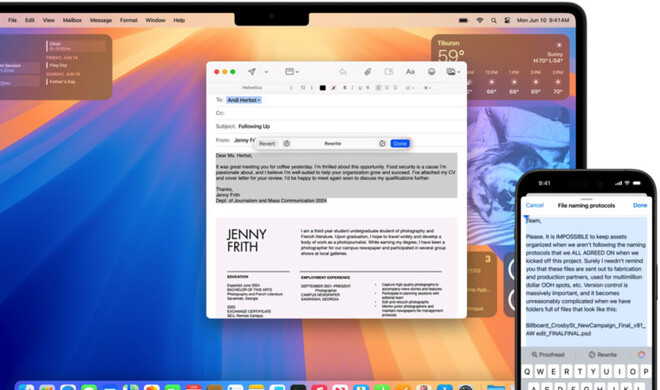Image resolution: width=660 pixels, height=390 pixels.
Task: Open the font size 12 selector
Action: tap(306, 88)
